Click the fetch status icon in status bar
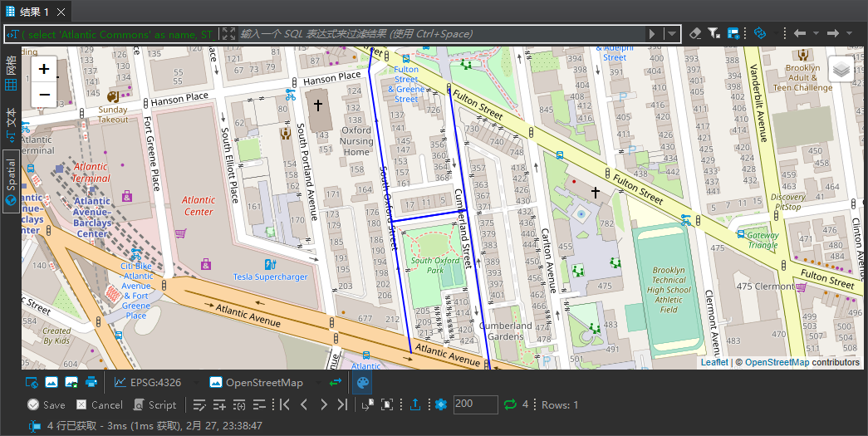This screenshot has height=436, width=868. tap(35, 426)
